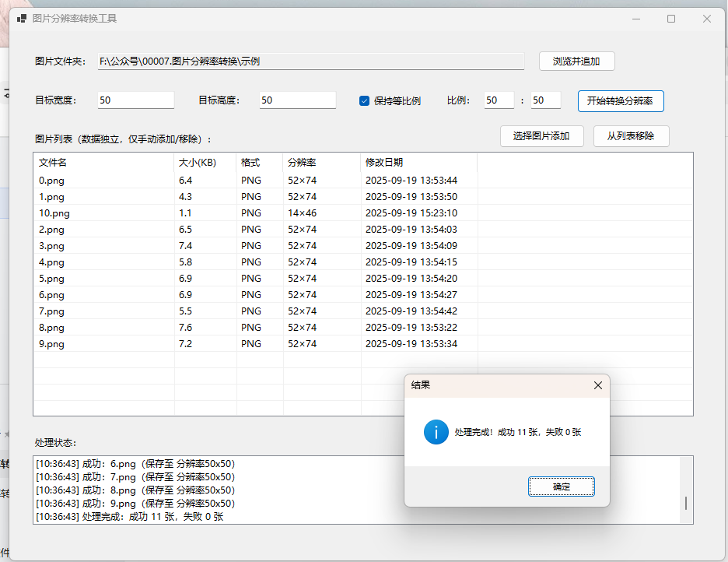The width and height of the screenshot is (728, 562).
Task: Select the 7.png row
Action: click(363, 311)
